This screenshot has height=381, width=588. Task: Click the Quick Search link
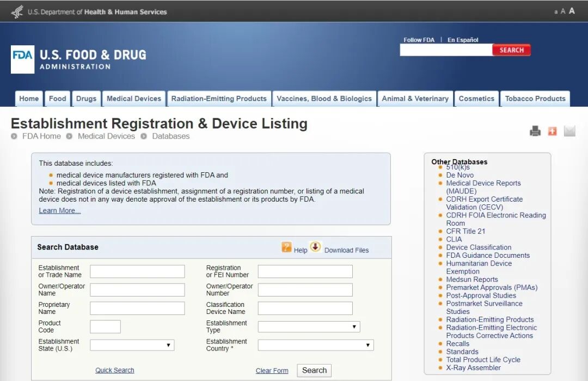coord(115,370)
